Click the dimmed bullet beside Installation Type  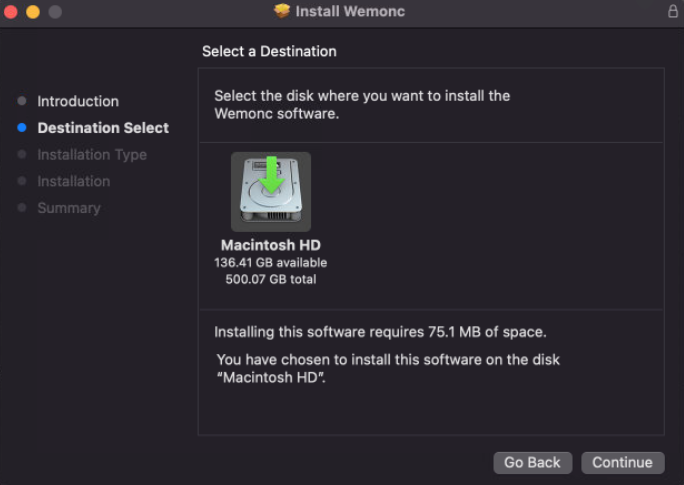coord(22,155)
